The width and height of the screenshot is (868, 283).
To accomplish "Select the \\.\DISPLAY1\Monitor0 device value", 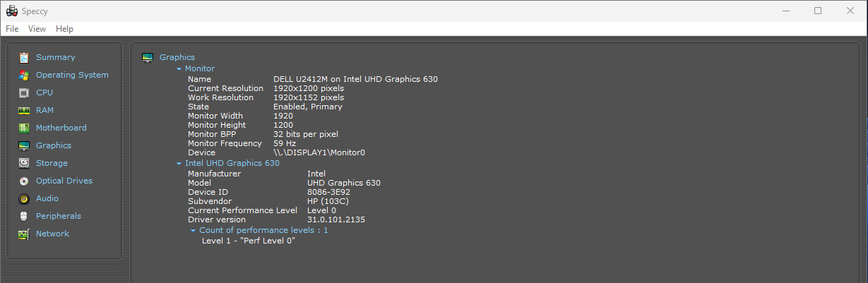I will point(319,152).
